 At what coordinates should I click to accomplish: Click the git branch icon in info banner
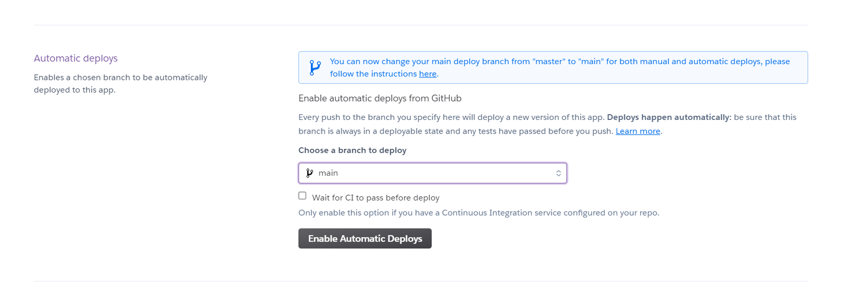(x=315, y=67)
